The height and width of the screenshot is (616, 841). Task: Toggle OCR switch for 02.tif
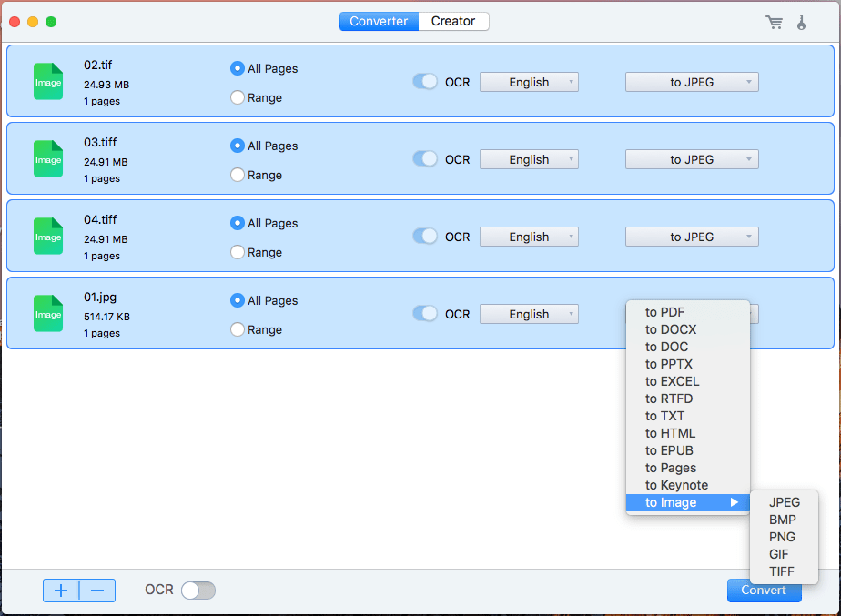425,82
